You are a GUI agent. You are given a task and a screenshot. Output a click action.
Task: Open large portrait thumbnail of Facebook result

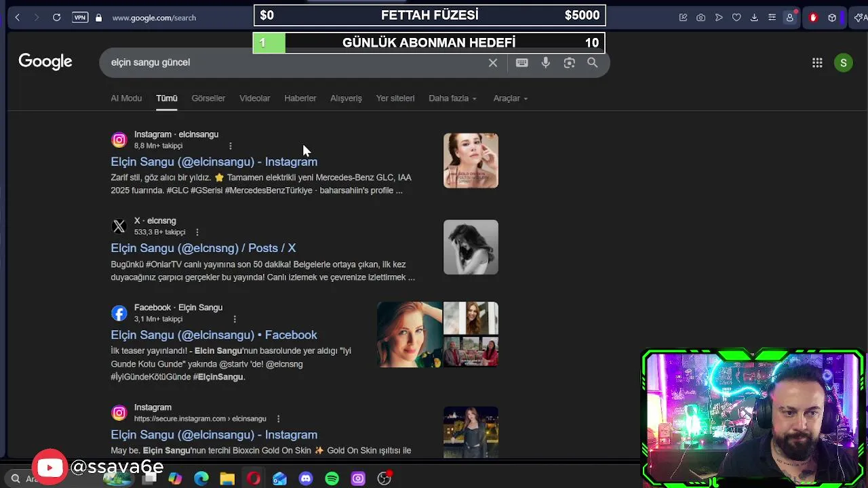coord(410,334)
